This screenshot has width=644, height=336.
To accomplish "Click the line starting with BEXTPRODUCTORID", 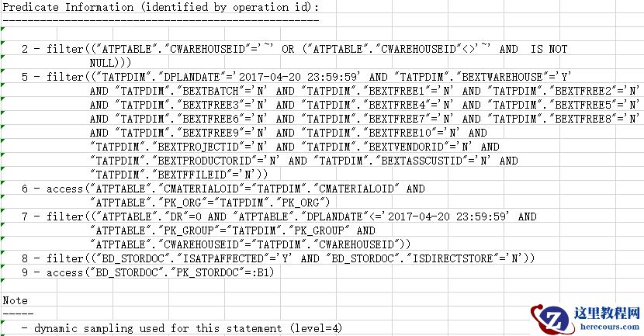I will click(x=304, y=161).
